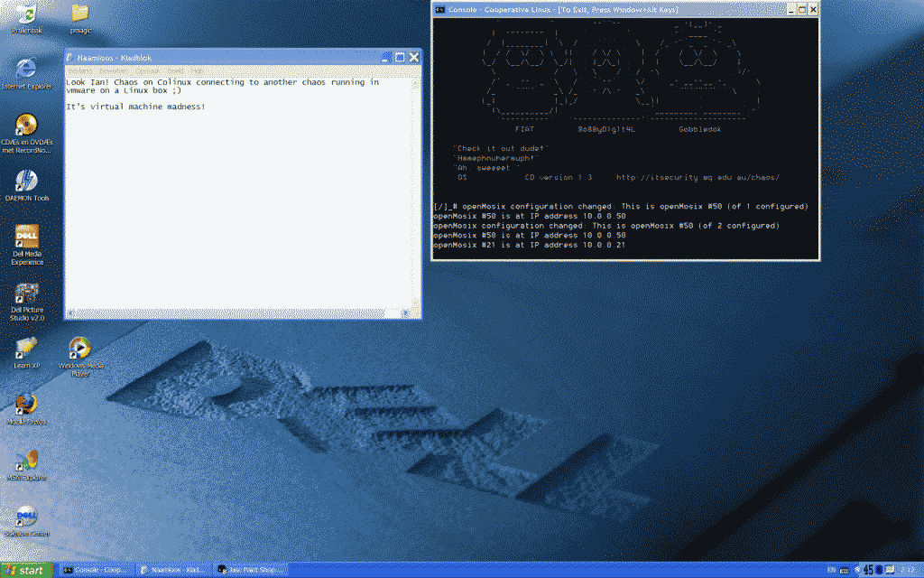Open the pmagic folder on desktop

[79, 14]
